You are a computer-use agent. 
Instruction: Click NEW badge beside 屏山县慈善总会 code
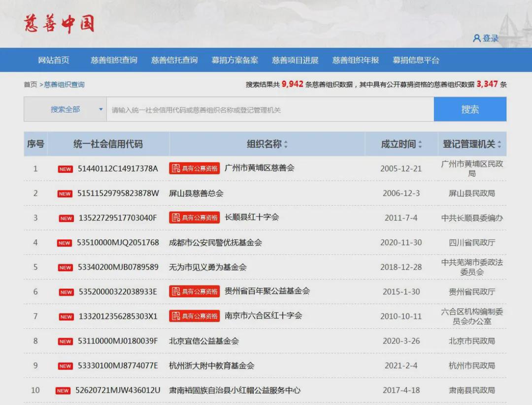(65, 194)
